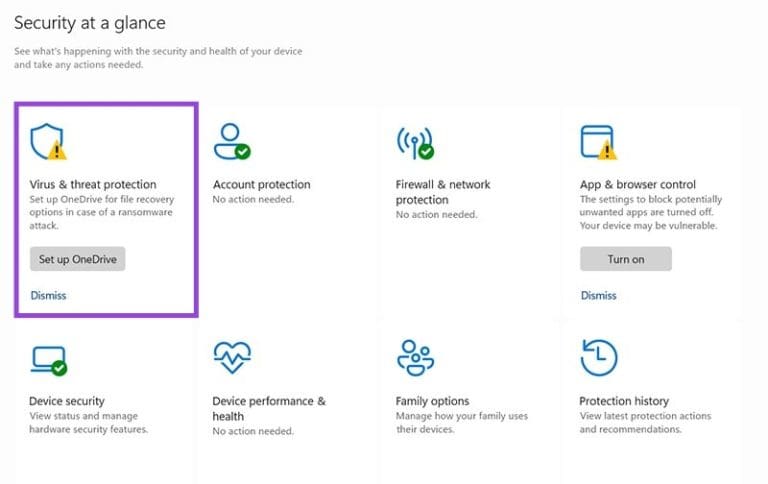Open the Device security laptop icon
Screen dimensions: 768x484
[48, 358]
